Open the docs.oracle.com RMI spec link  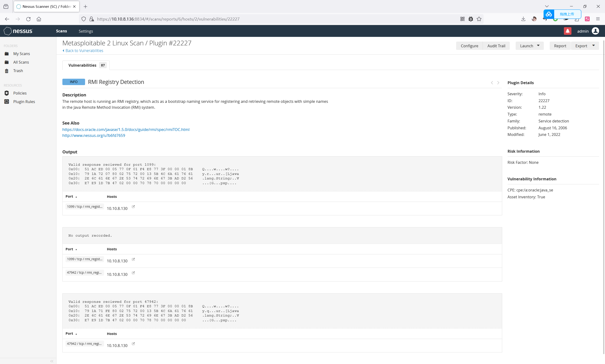tap(126, 130)
